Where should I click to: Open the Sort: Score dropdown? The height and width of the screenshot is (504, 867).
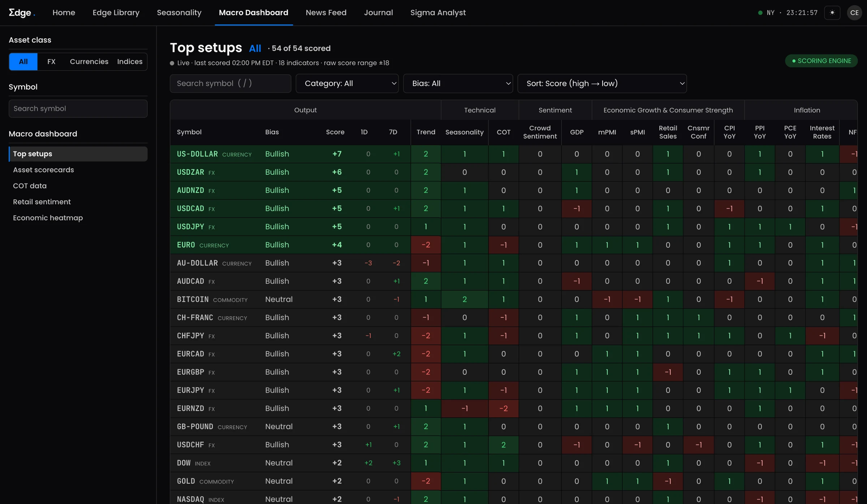coord(602,83)
